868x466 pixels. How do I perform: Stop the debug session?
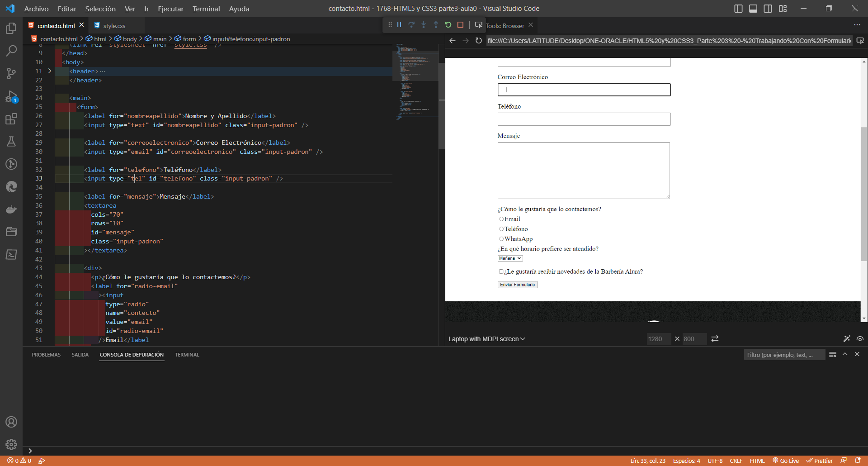pyautogui.click(x=460, y=25)
